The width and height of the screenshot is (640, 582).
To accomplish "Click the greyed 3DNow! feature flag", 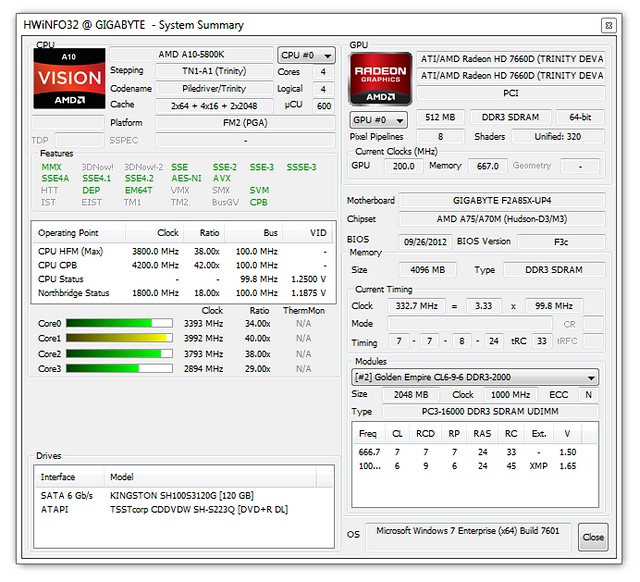I will [98, 167].
